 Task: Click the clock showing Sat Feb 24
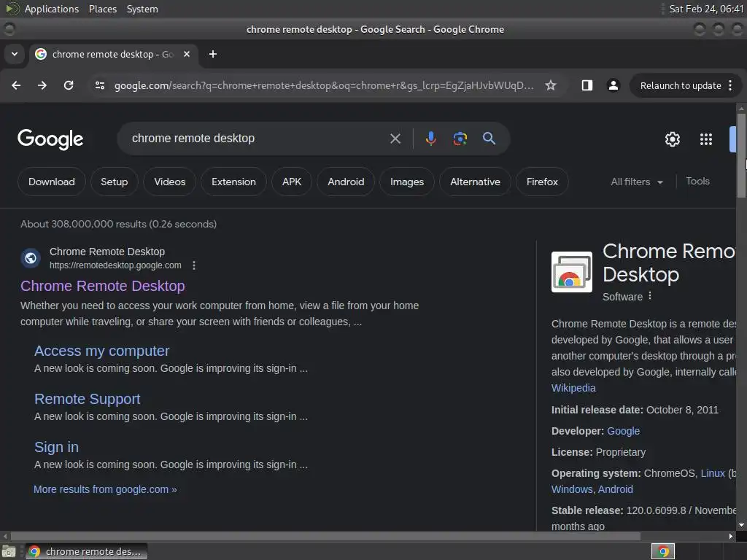click(706, 9)
